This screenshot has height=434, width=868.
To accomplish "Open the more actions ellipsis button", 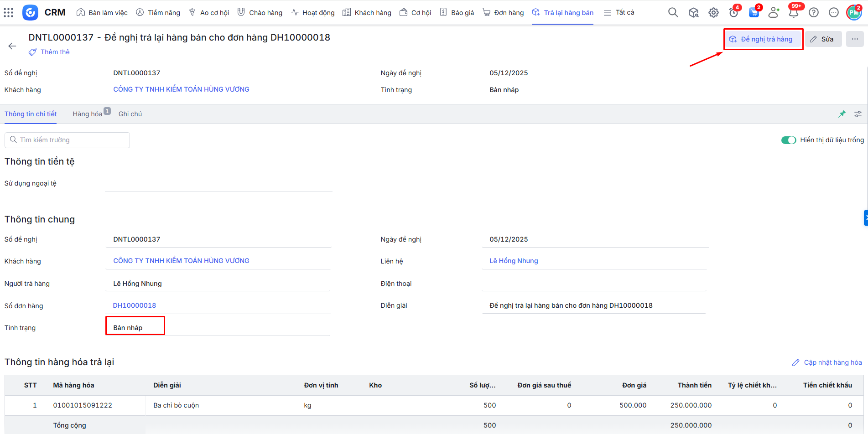I will [x=855, y=39].
